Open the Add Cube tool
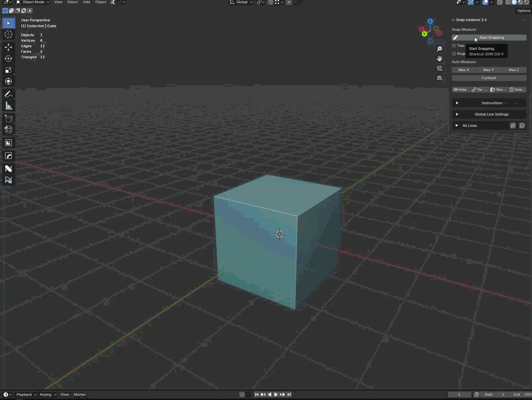 pyautogui.click(x=8, y=118)
